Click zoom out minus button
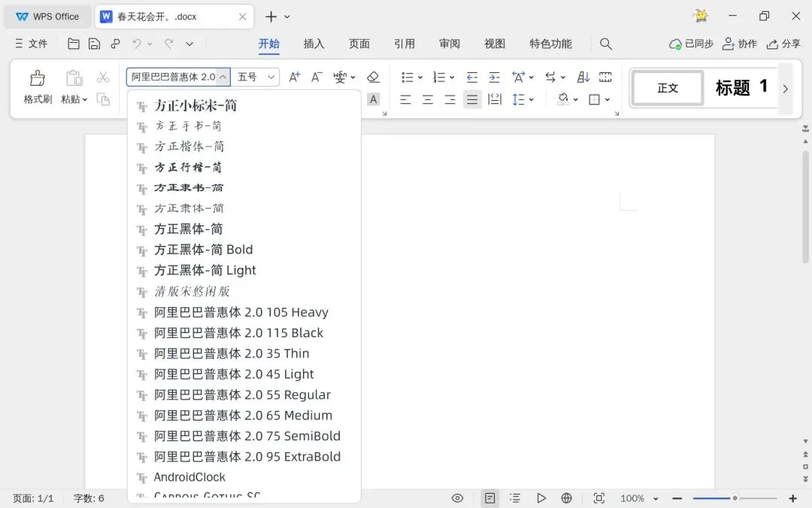The height and width of the screenshot is (508, 812). (677, 498)
